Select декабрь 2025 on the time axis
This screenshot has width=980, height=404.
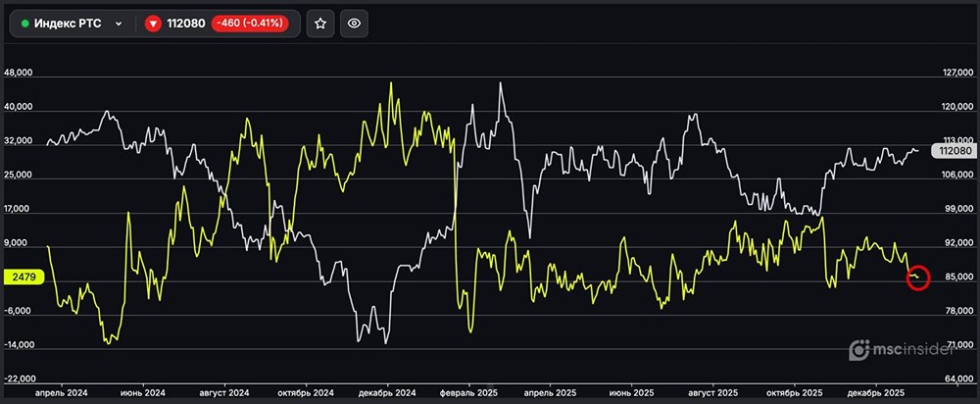point(875,393)
